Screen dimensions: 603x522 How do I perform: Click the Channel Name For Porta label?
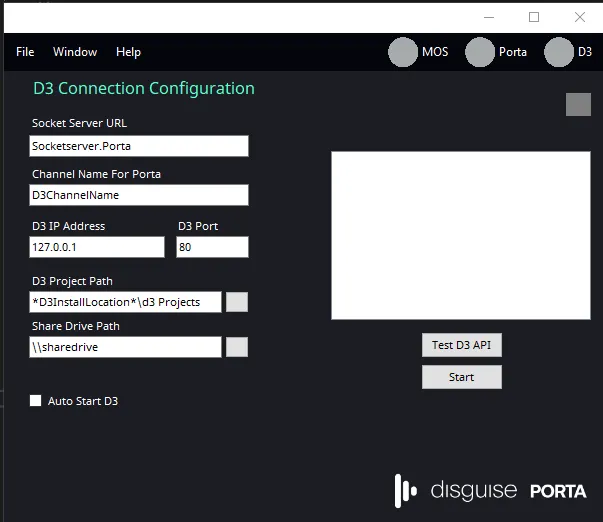96,174
